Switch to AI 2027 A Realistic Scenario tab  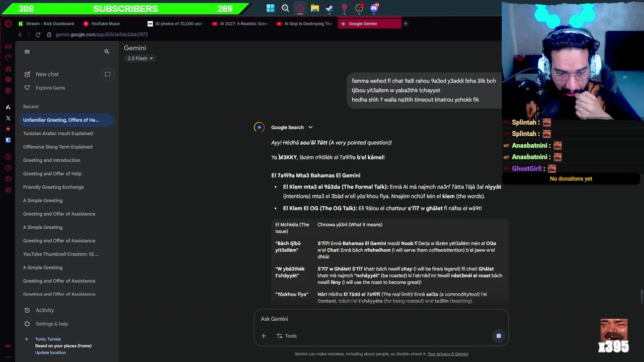click(240, 24)
